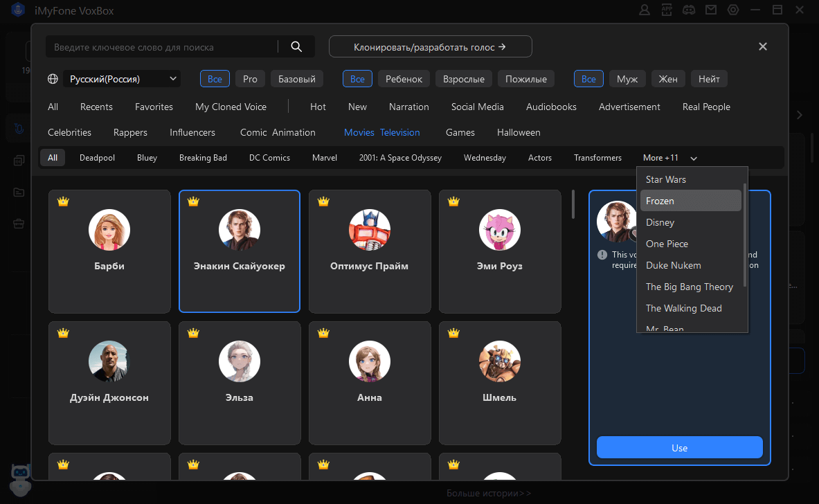Select the Барби voice avatar
Viewport: 819px width, 504px height.
tap(109, 230)
